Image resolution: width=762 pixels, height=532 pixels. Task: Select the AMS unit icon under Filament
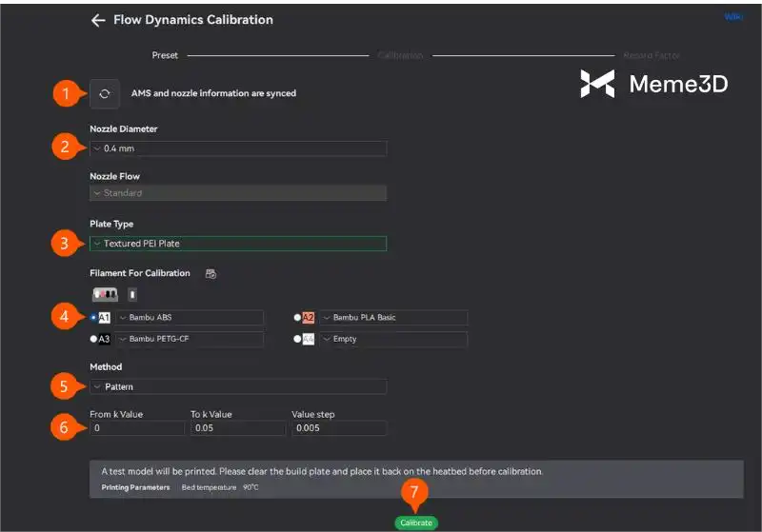[105, 295]
